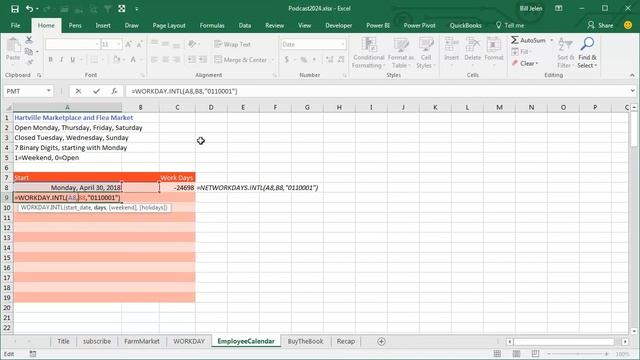The image size is (640, 360).
Task: Open the Number format dropdown showing Date
Action: pos(342,44)
